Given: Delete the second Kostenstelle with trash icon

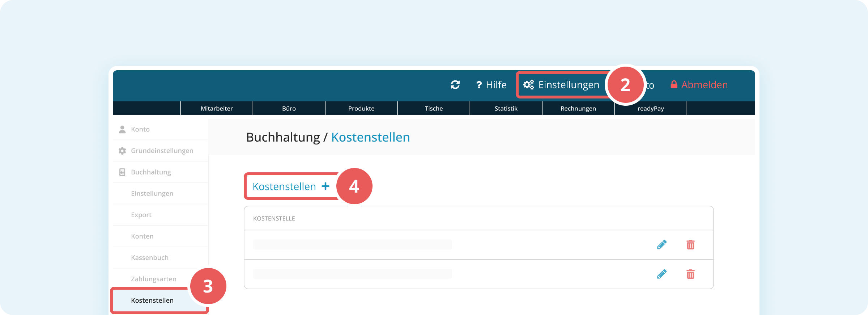Looking at the screenshot, I should 690,274.
